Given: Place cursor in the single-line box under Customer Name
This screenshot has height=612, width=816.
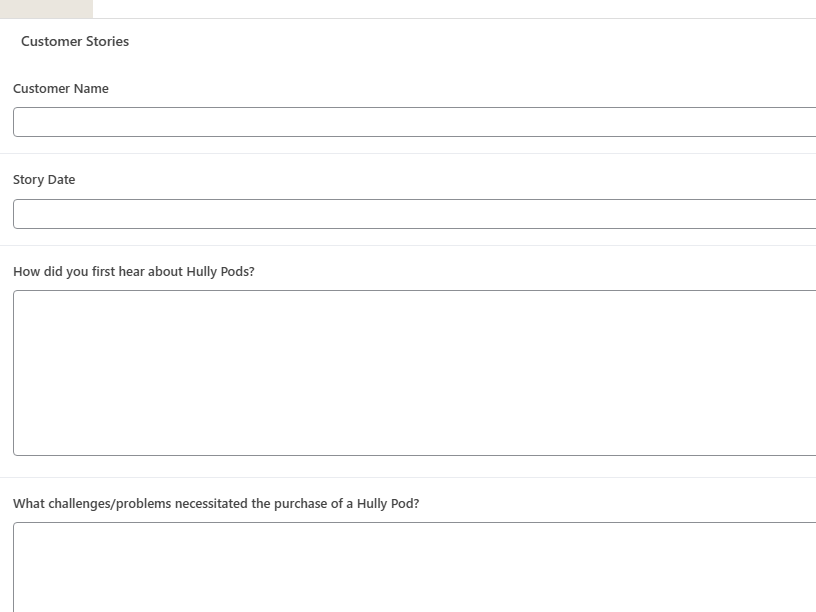Looking at the screenshot, I should click(x=414, y=122).
